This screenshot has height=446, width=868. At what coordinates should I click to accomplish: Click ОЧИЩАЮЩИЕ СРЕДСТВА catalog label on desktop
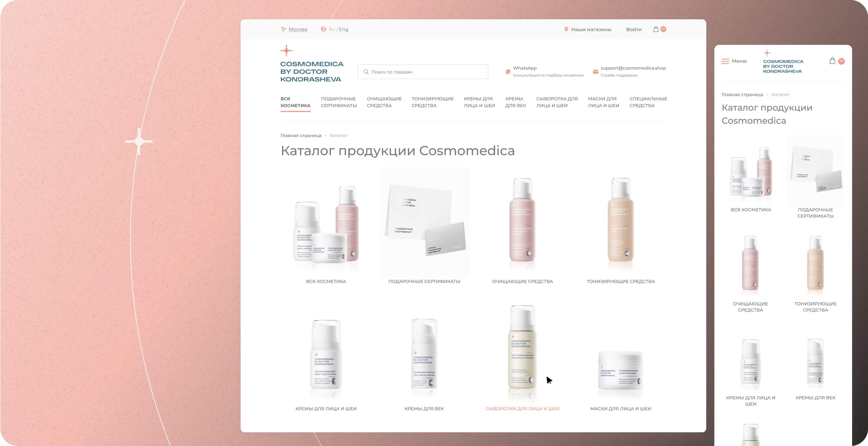522,282
